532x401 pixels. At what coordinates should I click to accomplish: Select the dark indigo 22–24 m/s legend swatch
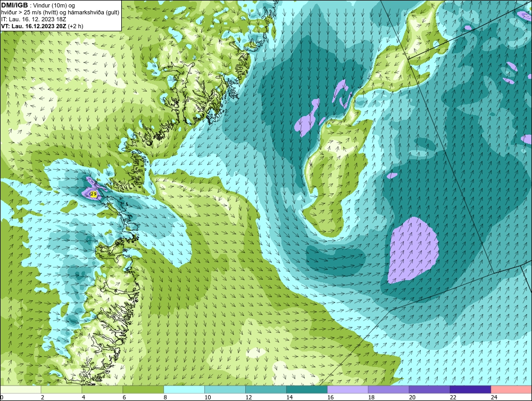[471, 389]
